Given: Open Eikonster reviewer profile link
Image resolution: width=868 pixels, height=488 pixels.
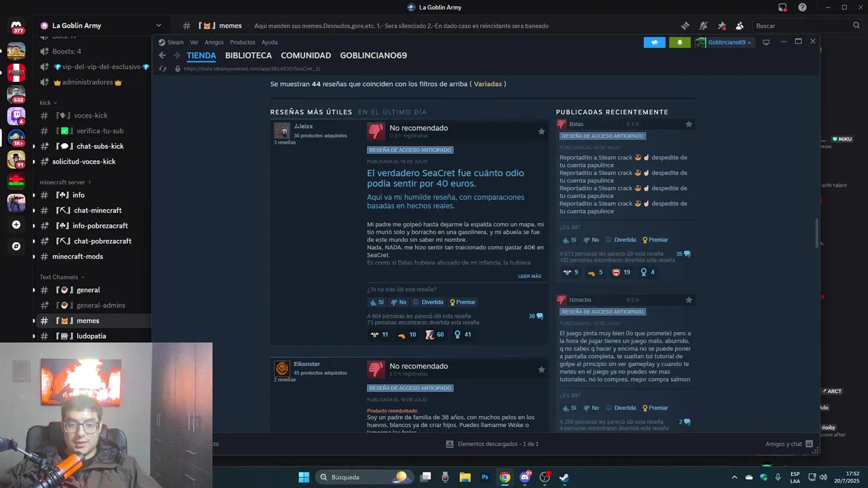Looking at the screenshot, I should [x=307, y=364].
